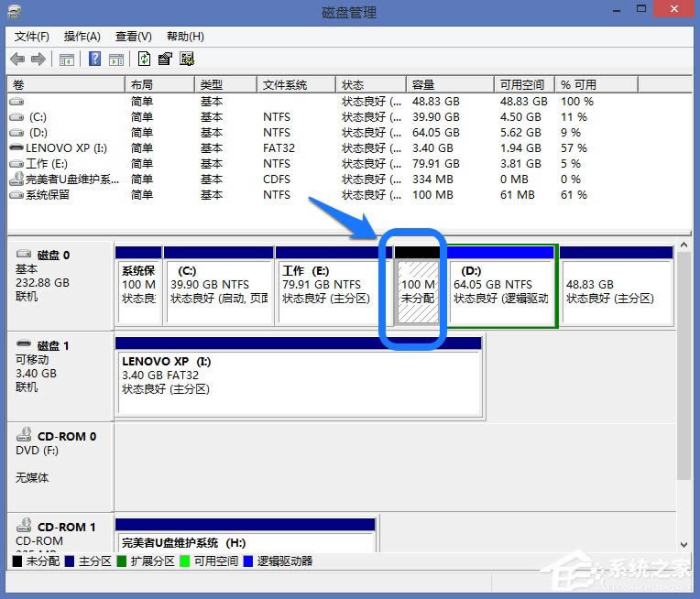The height and width of the screenshot is (599, 700).
Task: Select the (C:) drive icon in the volume list
Action: tap(16, 116)
